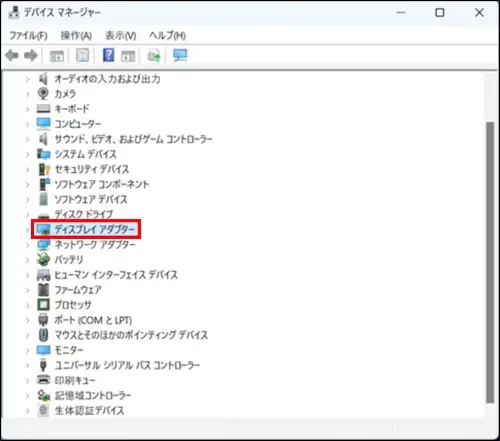Expand the プロセッサ category chevron

tap(28, 305)
